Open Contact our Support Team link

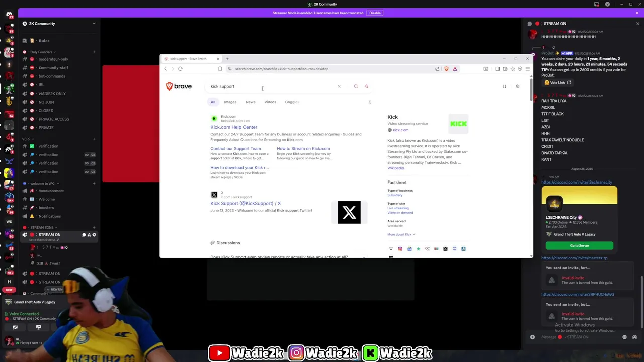point(235,149)
